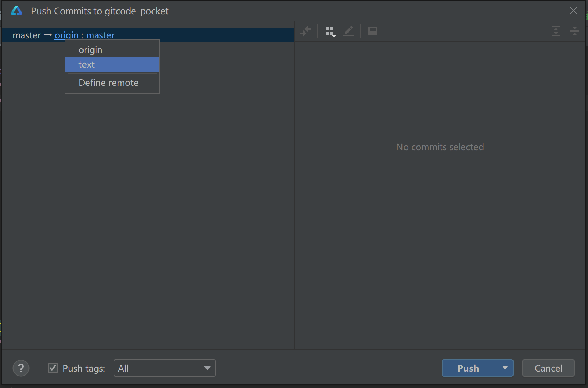This screenshot has height=388, width=588.
Task: Choose Define remote menu entry
Action: [x=112, y=83]
